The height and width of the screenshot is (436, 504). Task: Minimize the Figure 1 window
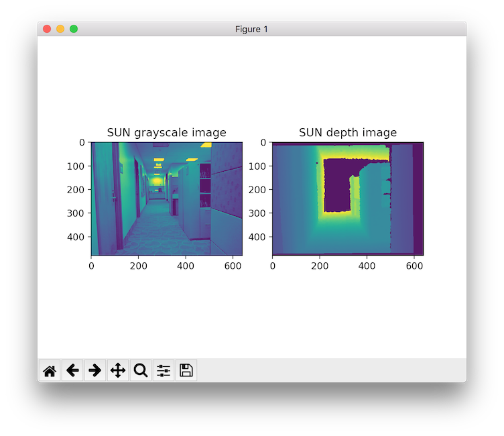(60, 29)
